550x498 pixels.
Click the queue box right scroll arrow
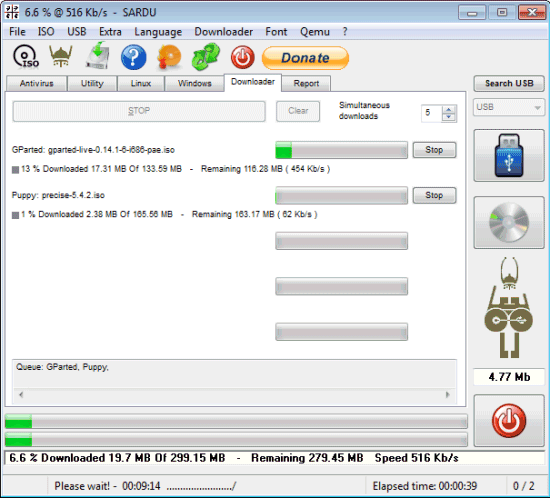[448, 395]
